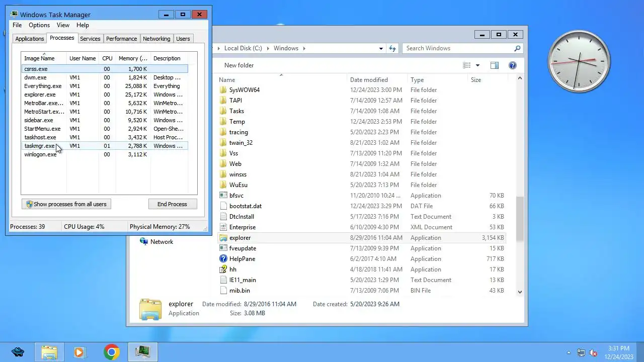
Task: Switch to the Performance tab
Action: 121,39
